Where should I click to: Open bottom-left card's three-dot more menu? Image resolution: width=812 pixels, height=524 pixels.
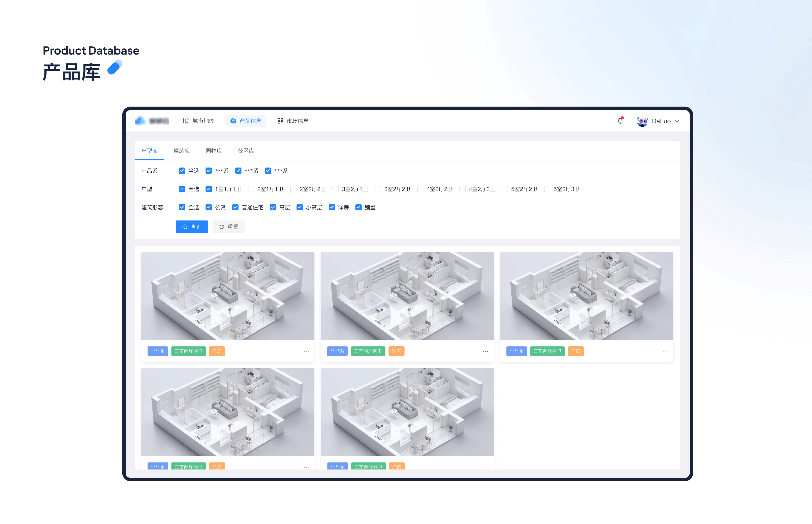point(306,467)
